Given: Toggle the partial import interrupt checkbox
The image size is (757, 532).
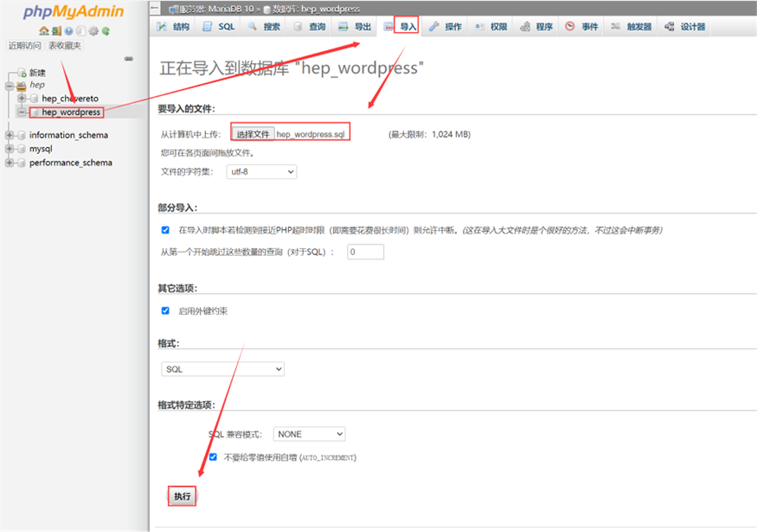Looking at the screenshot, I should tap(165, 230).
